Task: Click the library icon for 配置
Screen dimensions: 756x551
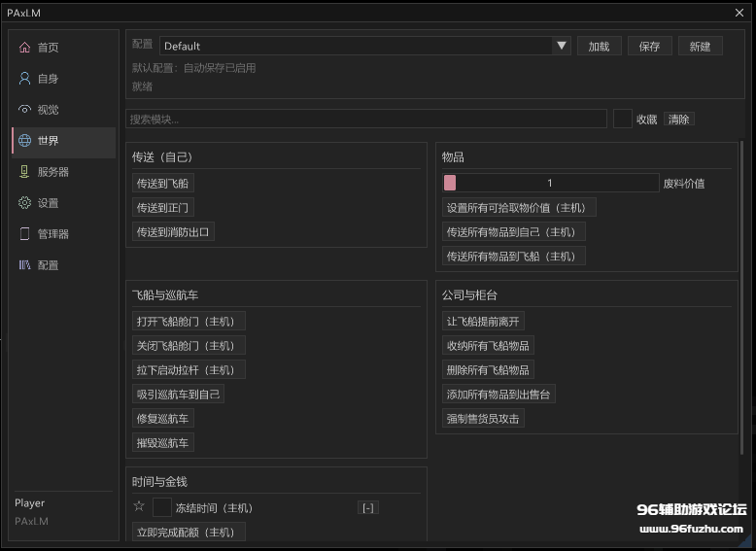Action: point(24,264)
